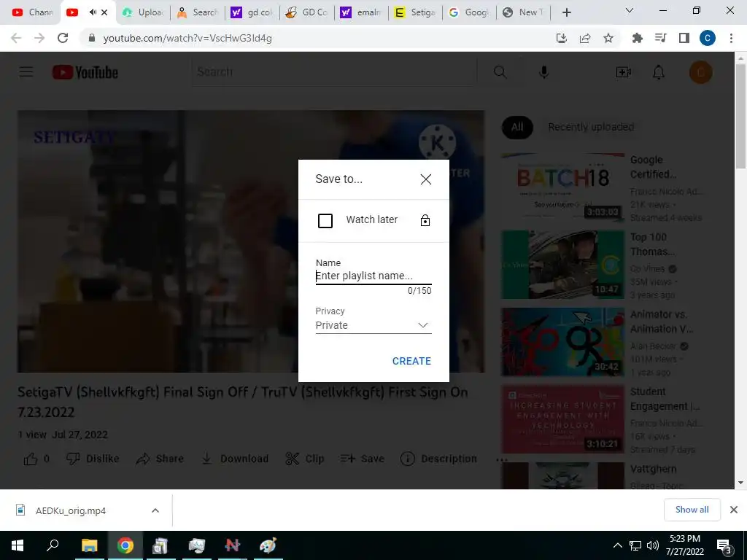Open the media control icon in toolbar
Screen dimensions: 747x560
coord(660,38)
